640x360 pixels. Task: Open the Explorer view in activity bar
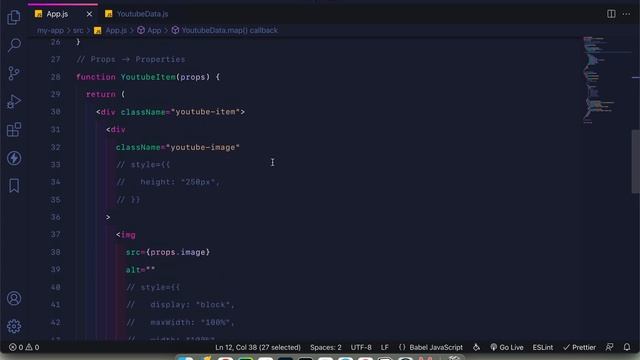[x=14, y=17]
